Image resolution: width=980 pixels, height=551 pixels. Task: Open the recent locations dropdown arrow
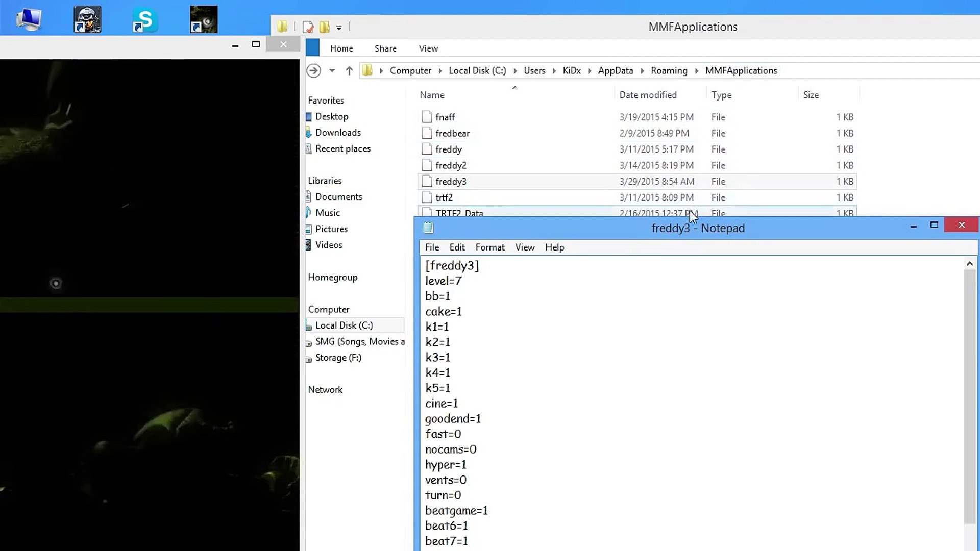[332, 71]
